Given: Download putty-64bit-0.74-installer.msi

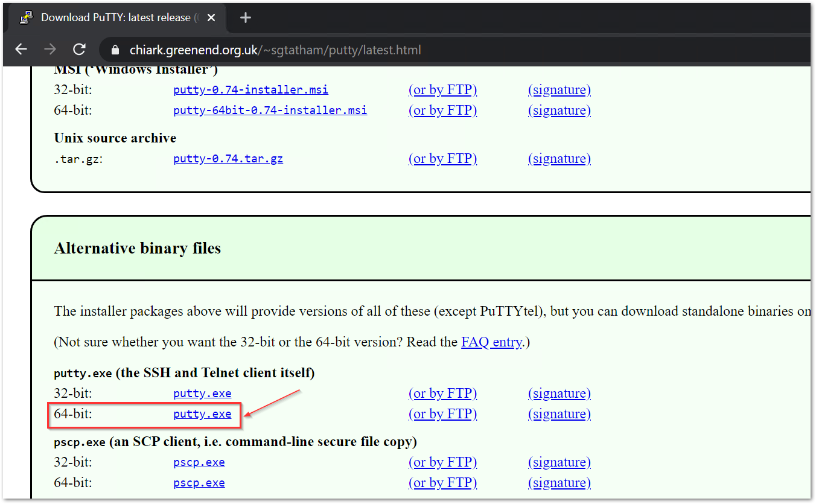Looking at the screenshot, I should point(270,110).
